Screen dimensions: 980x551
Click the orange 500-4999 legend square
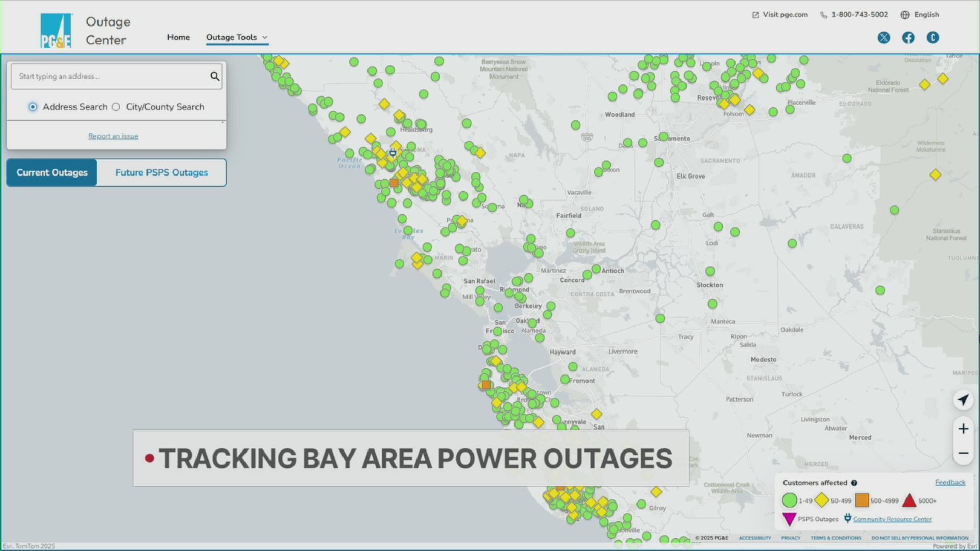(x=862, y=500)
